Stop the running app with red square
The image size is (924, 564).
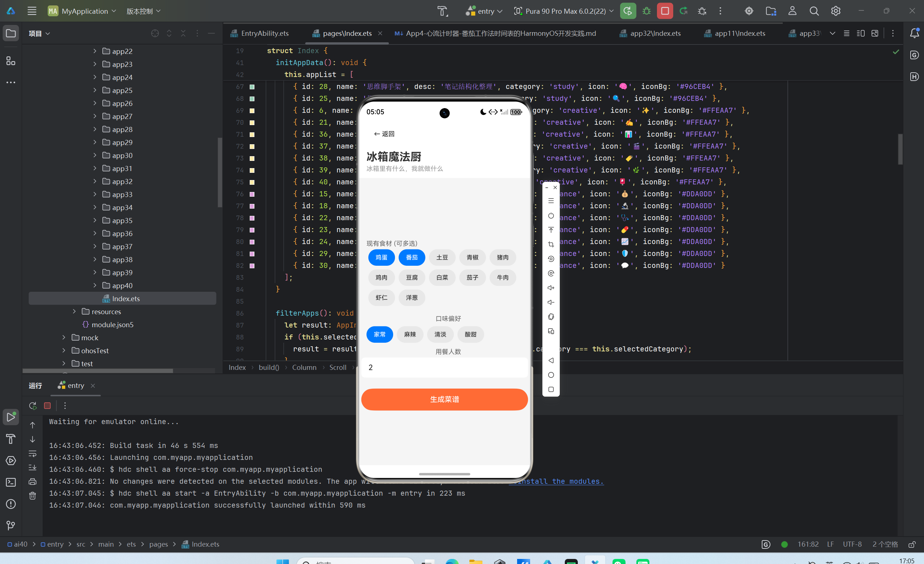(665, 11)
